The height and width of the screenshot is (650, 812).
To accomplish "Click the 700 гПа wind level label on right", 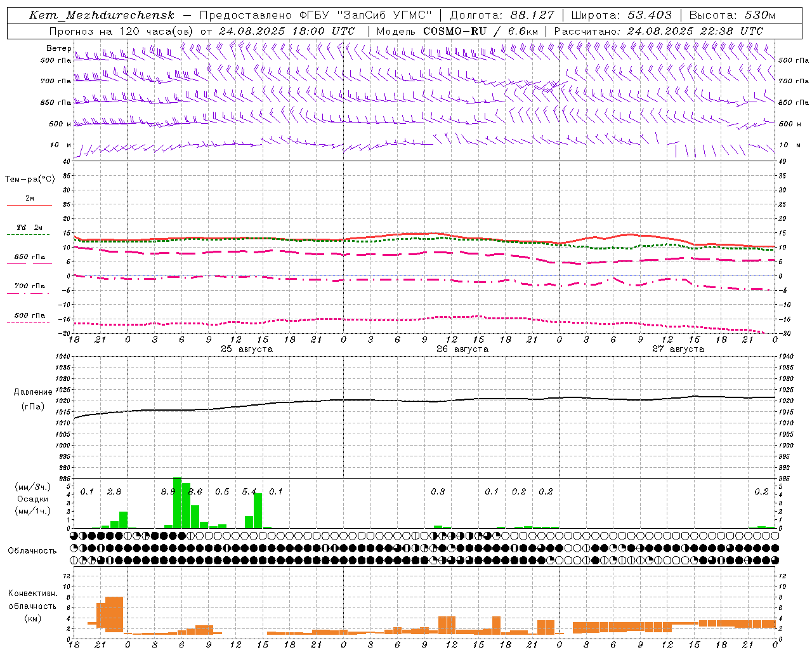I will [x=794, y=81].
